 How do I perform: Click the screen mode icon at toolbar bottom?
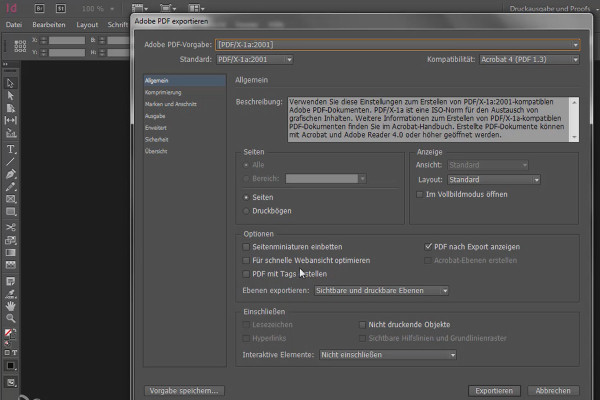(10, 382)
